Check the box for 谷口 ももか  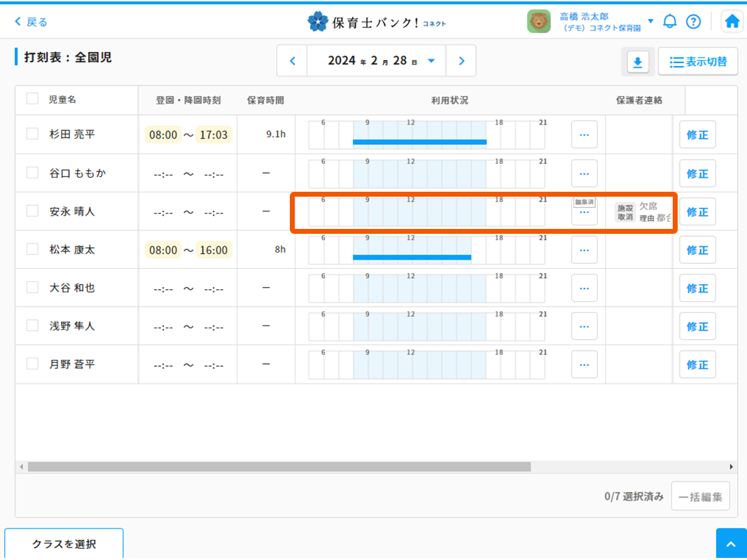[32, 172]
